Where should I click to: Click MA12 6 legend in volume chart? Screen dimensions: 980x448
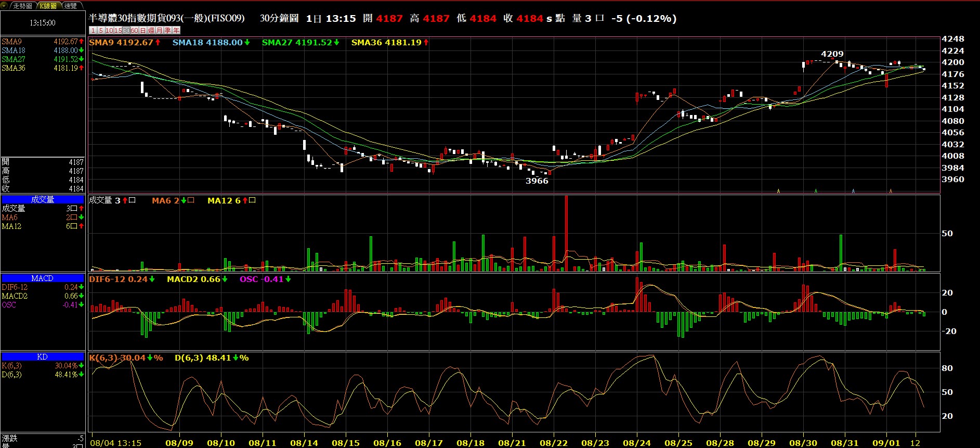point(231,200)
